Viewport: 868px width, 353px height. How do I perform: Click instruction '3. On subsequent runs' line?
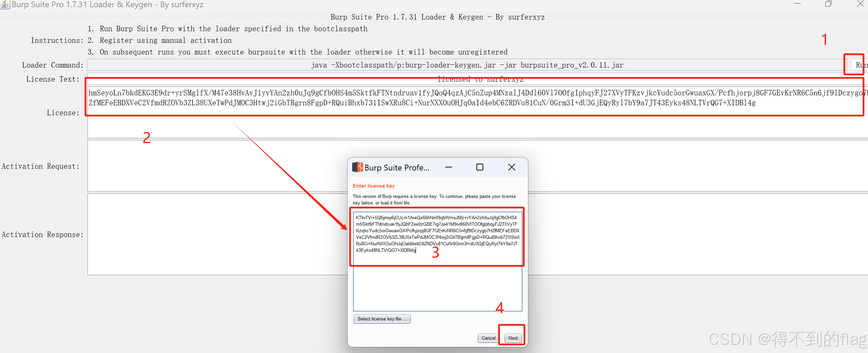click(298, 52)
